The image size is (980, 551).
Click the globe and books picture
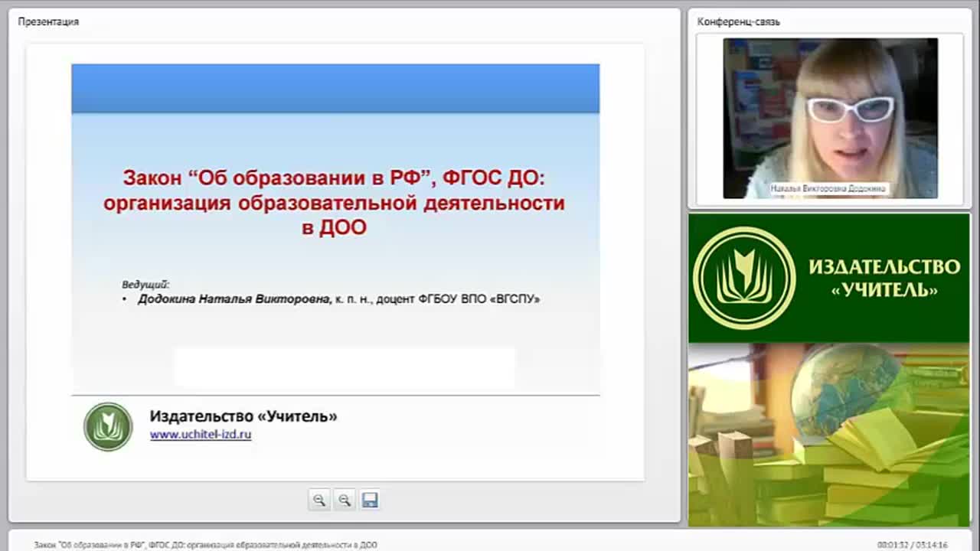pos(828,435)
